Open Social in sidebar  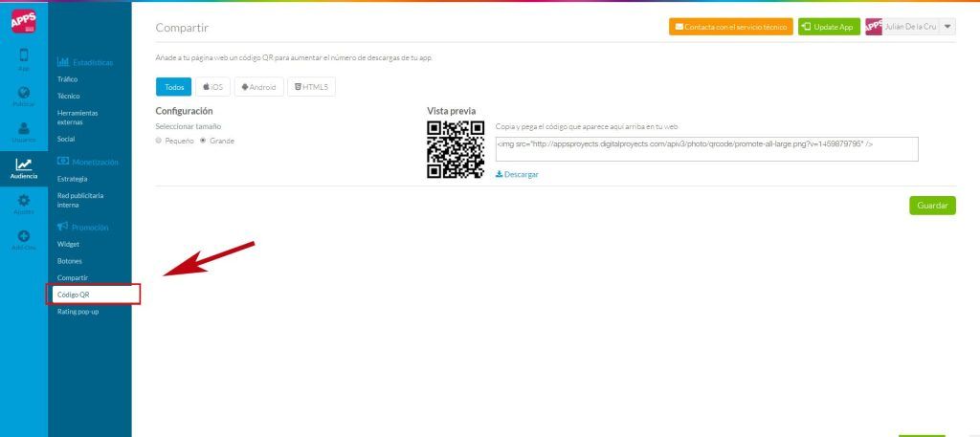[x=66, y=140]
